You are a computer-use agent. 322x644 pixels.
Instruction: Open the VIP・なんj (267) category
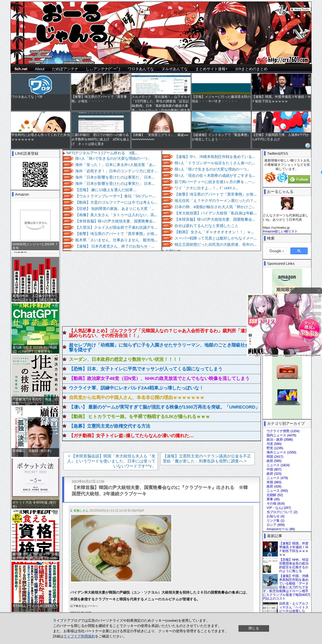pos(279,508)
